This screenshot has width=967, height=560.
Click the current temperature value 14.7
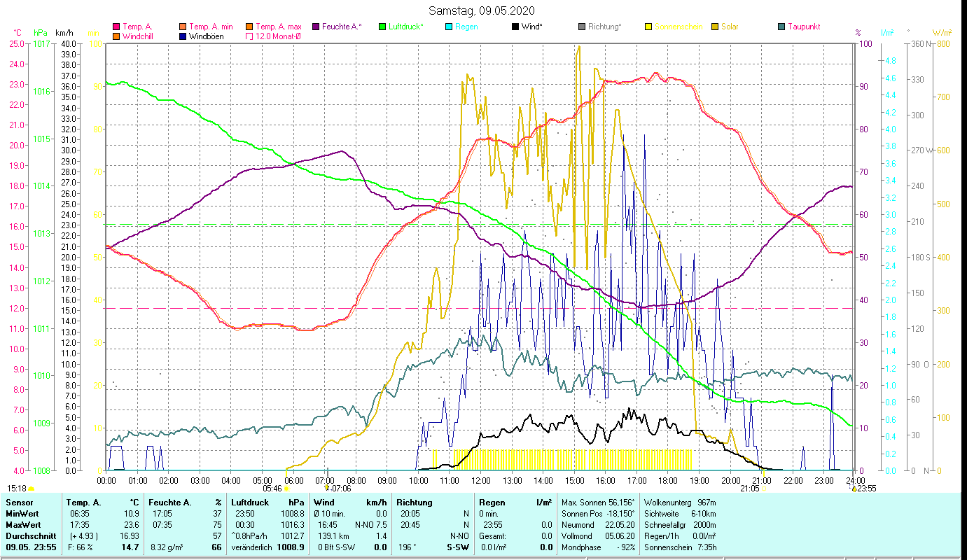click(130, 547)
